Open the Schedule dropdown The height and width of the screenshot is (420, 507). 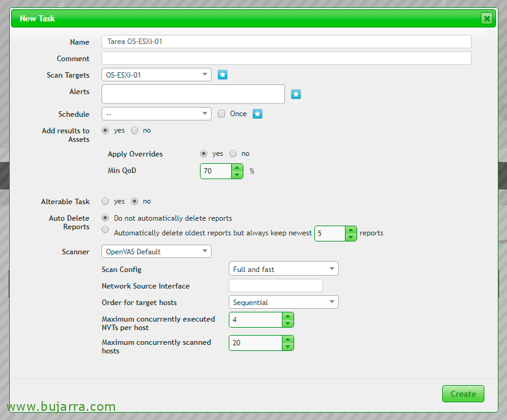tap(157, 114)
